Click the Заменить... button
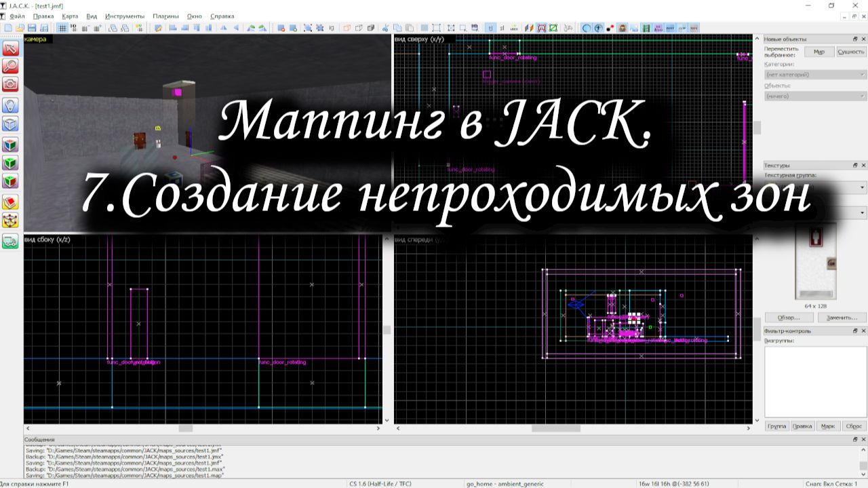868x488 pixels. pos(842,317)
